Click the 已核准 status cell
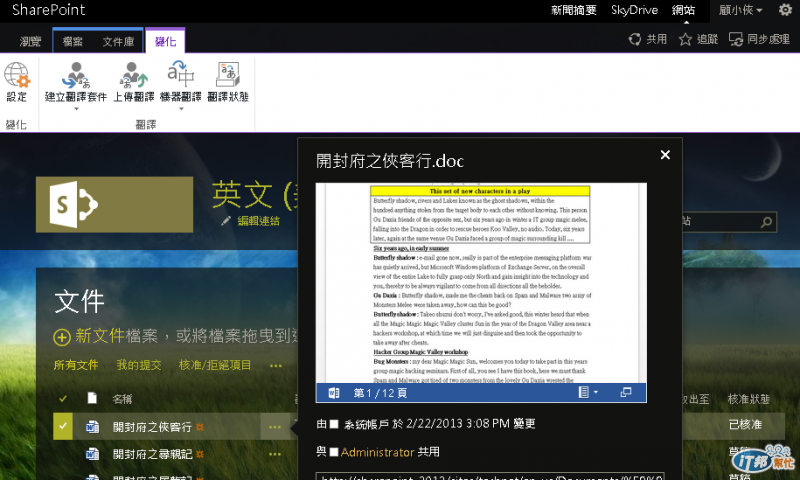800x480 pixels. click(745, 424)
